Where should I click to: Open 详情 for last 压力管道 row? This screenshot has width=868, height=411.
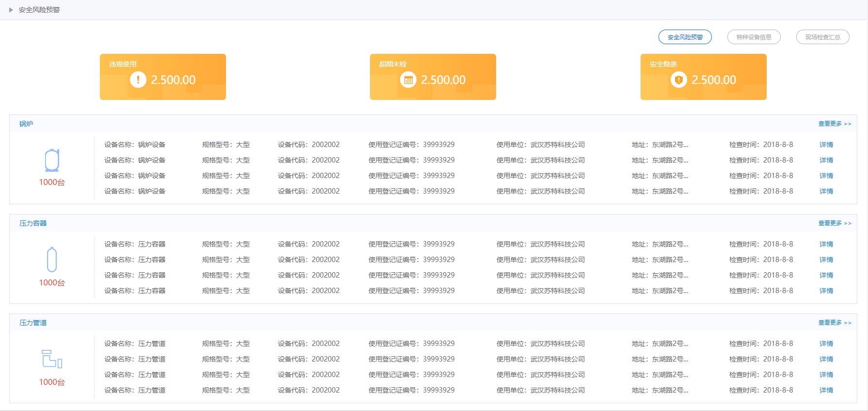(826, 390)
